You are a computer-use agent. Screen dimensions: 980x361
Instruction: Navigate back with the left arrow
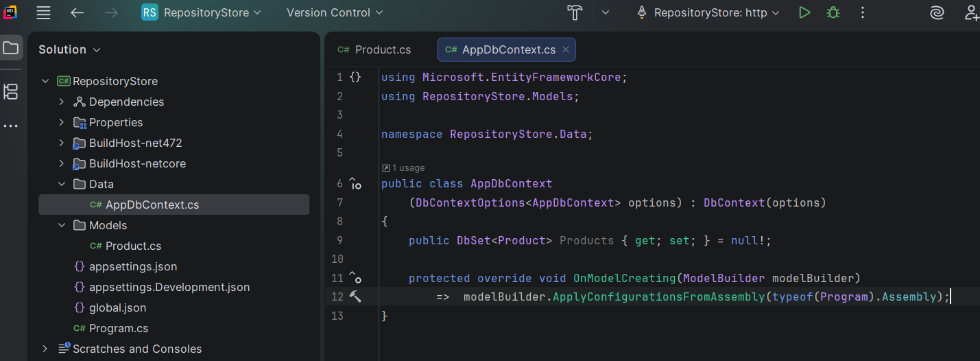tap(77, 12)
